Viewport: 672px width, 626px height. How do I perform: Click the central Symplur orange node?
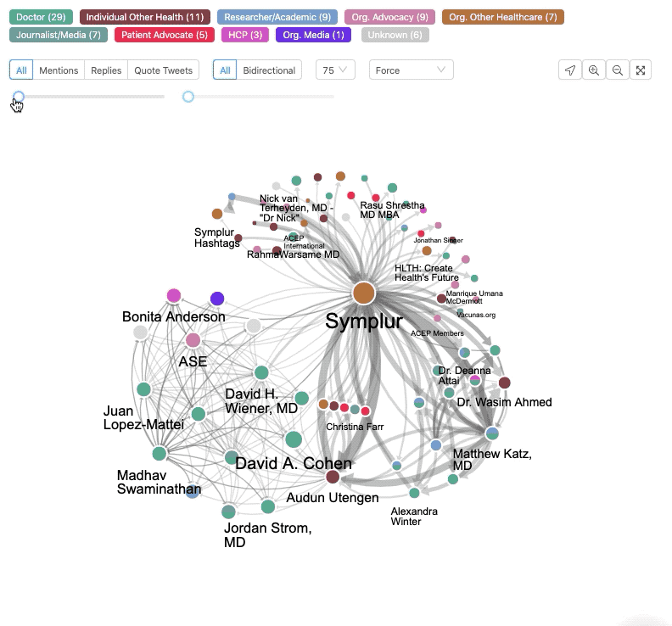[x=364, y=293]
